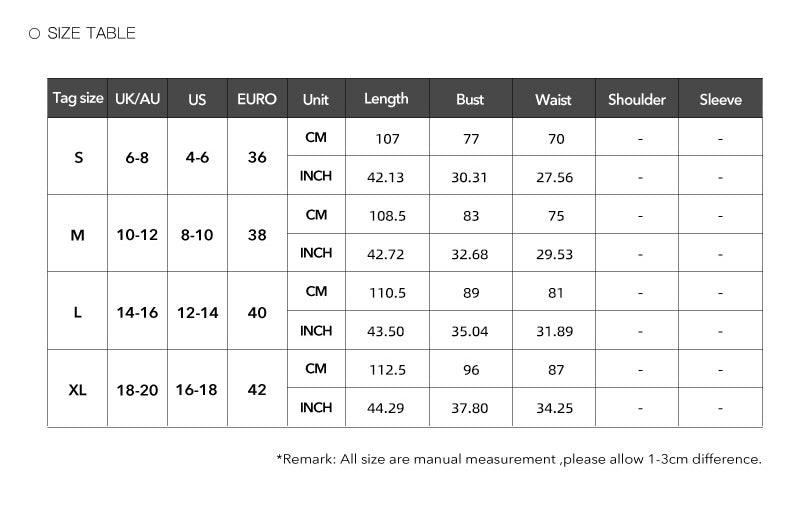Viewport: 790px width, 506px height.
Task: Select the Shoulder column header
Action: pyautogui.click(x=637, y=99)
